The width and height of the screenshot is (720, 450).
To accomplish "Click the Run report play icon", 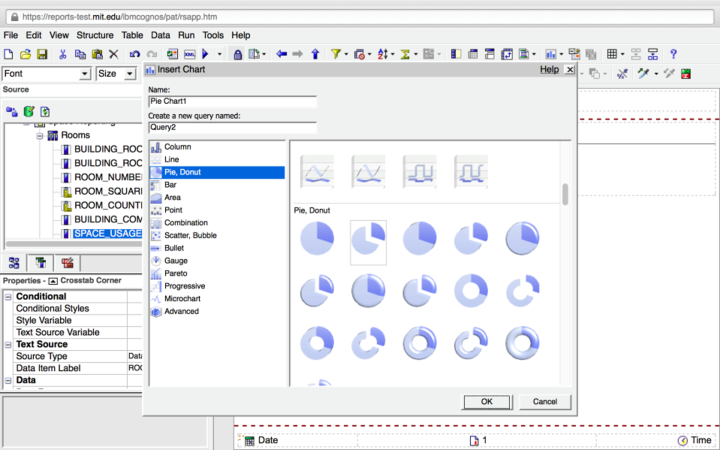I will (x=206, y=54).
